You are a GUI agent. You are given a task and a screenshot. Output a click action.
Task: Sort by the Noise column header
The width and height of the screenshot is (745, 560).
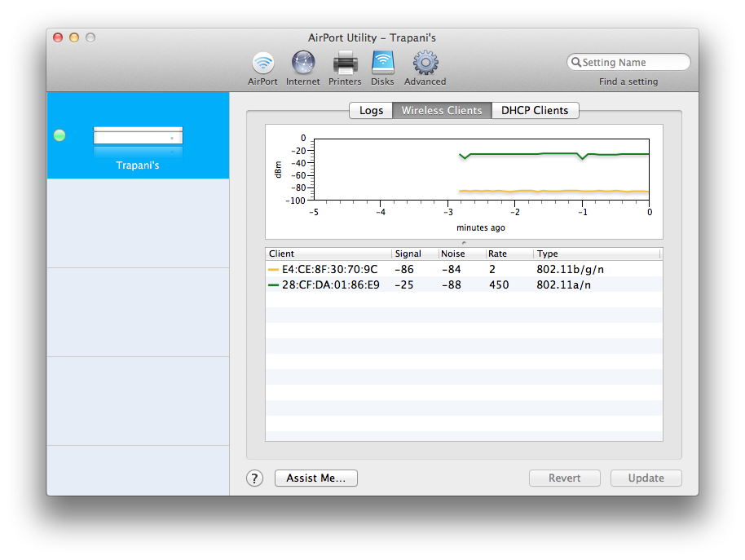462,254
